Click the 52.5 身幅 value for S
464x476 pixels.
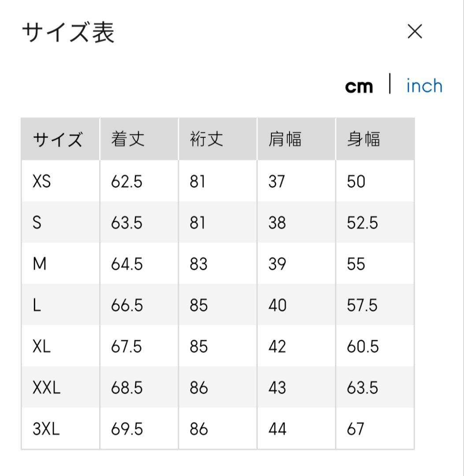(362, 223)
